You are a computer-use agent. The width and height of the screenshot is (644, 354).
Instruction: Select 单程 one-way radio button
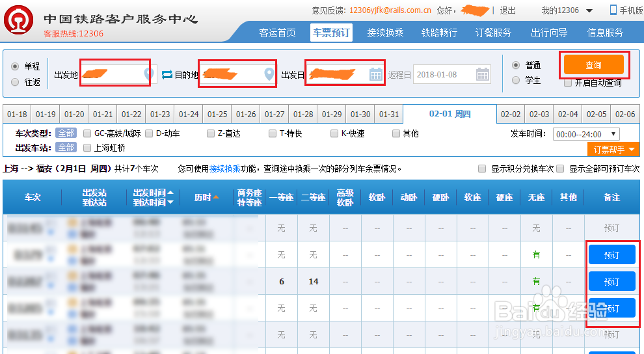tap(15, 66)
